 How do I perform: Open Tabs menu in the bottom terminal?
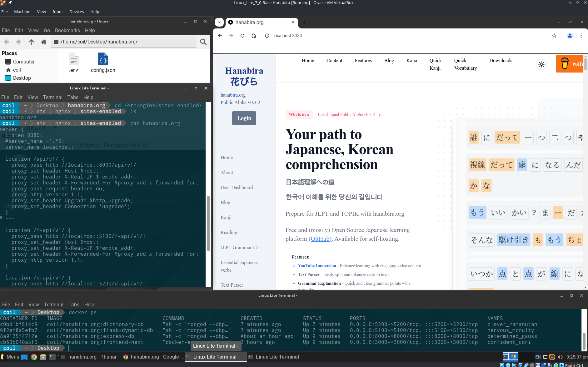click(74, 304)
